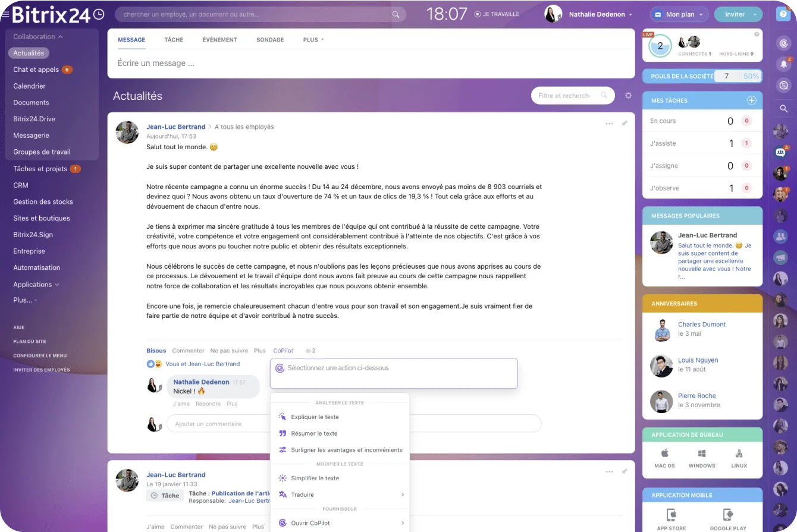Switch to the MESSAGE tab
The height and width of the screenshot is (532, 797).
tap(131, 40)
